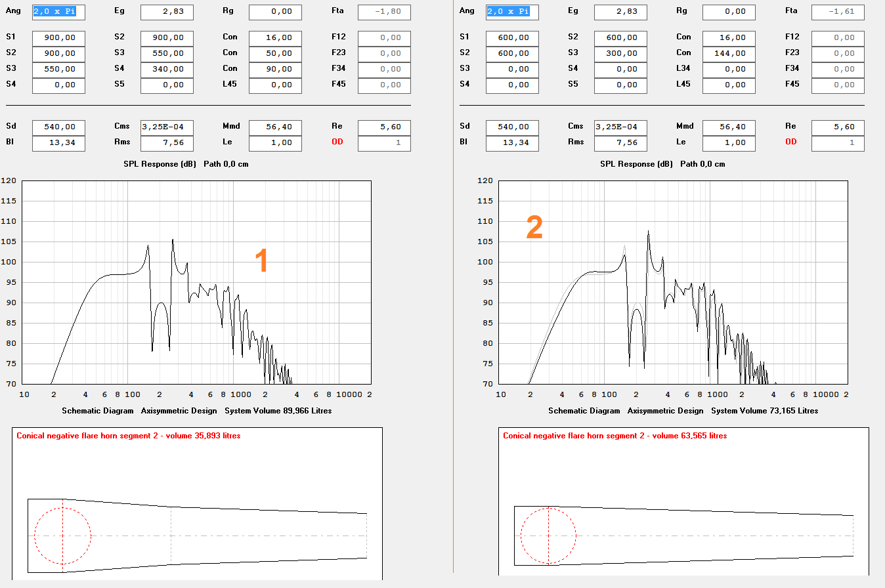885x588 pixels.
Task: Select the L45 field in right panel
Action: [x=729, y=85]
